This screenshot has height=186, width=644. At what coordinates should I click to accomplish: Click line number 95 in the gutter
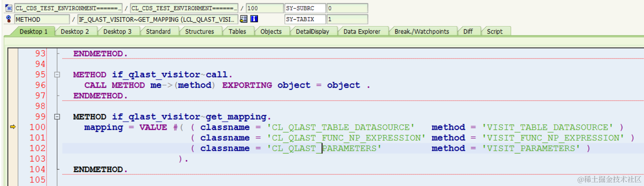pyautogui.click(x=40, y=74)
